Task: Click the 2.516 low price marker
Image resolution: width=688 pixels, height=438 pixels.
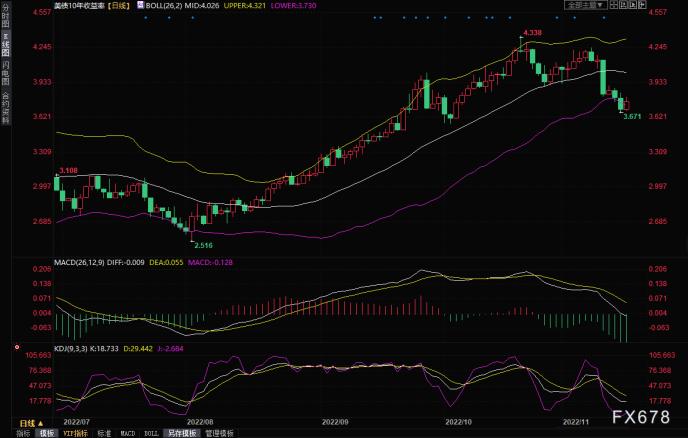Action: pyautogui.click(x=204, y=245)
